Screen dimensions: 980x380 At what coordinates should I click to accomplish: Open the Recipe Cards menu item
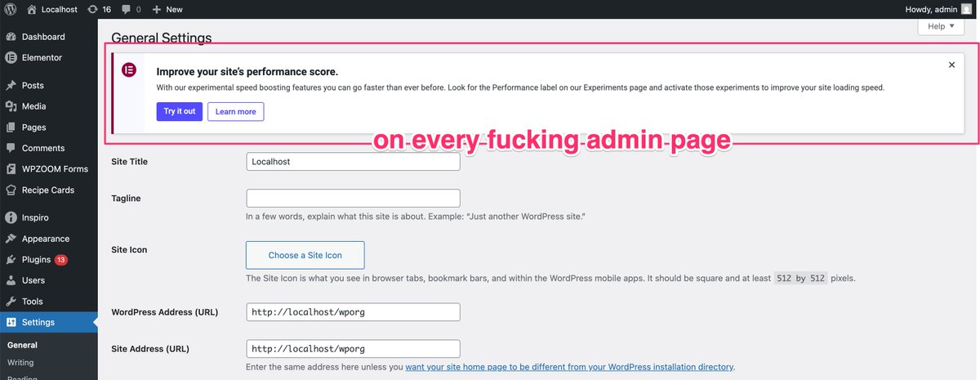[49, 190]
